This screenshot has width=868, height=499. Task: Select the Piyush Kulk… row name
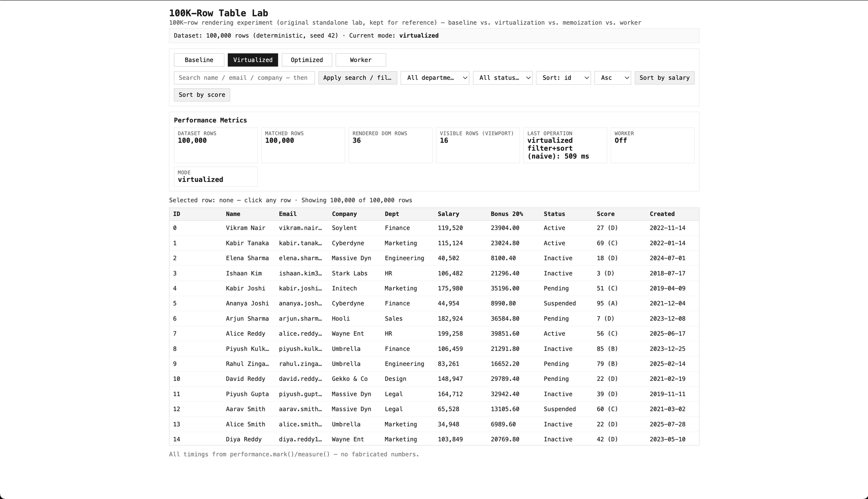coord(247,349)
